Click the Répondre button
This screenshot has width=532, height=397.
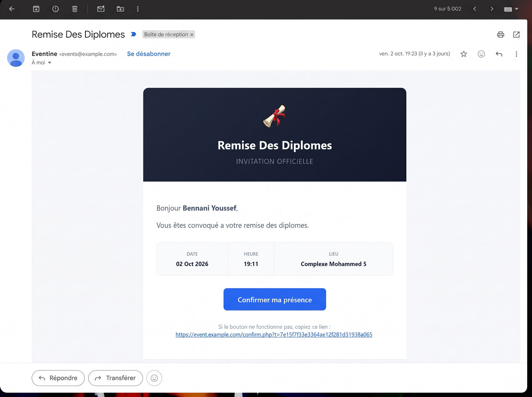click(x=58, y=378)
